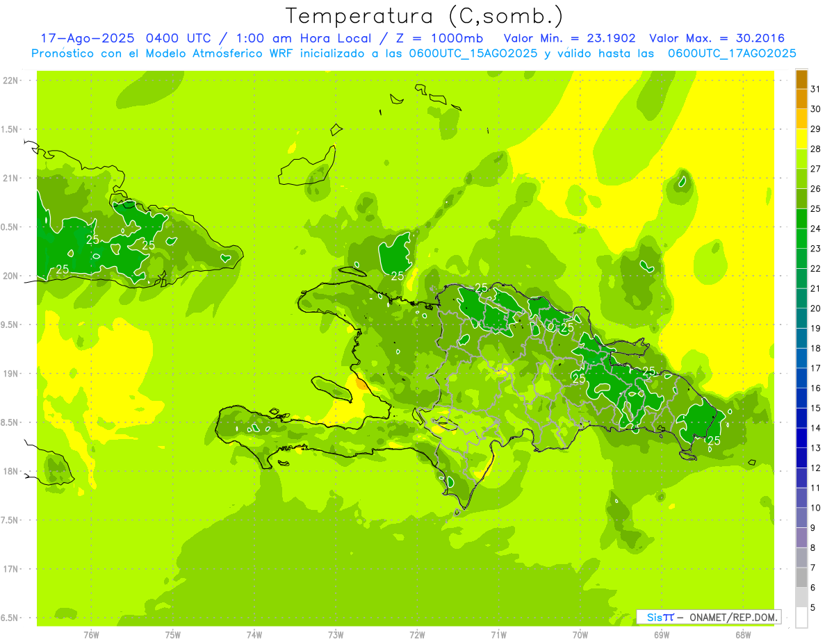This screenshot has width=834, height=644.
Task: Click the "Temperatura (C,somb.)" map title
Action: pos(425,17)
